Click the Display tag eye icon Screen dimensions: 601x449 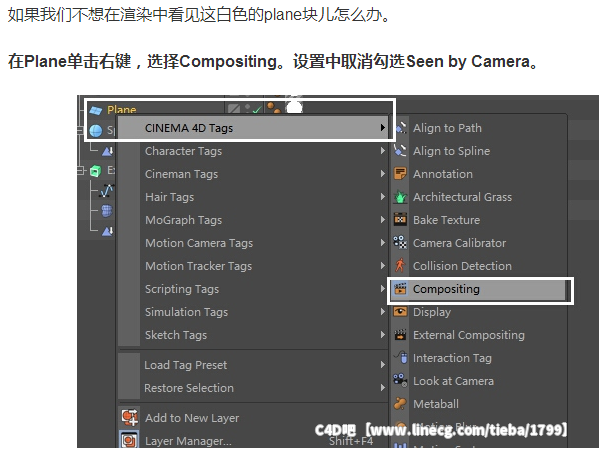(x=401, y=312)
